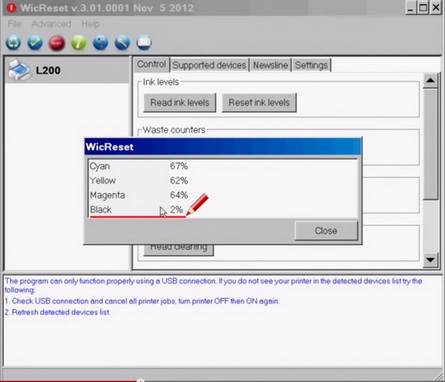Screen dimensions: 445x382
Task: Click the wrench tool toolbar icon
Action: tap(122, 43)
